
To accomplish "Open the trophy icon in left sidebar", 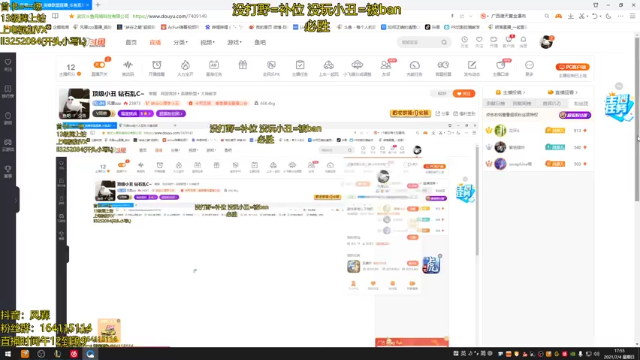I will coord(8,171).
